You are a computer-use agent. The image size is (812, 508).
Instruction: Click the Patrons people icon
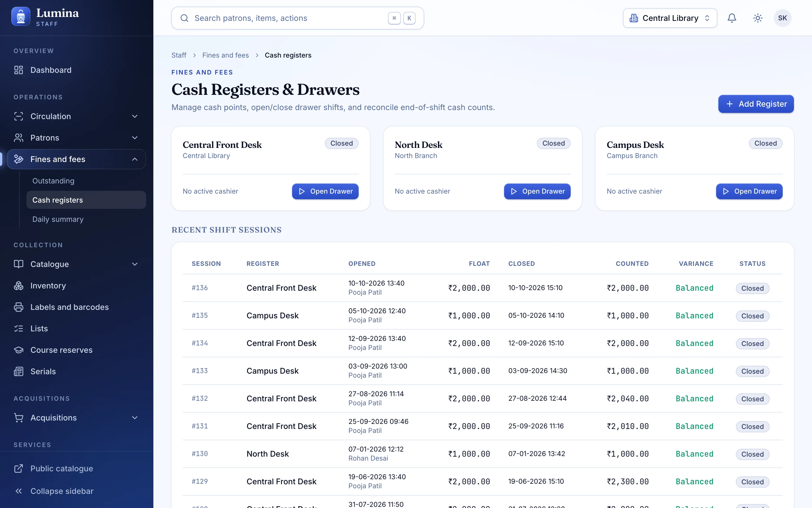[18, 138]
